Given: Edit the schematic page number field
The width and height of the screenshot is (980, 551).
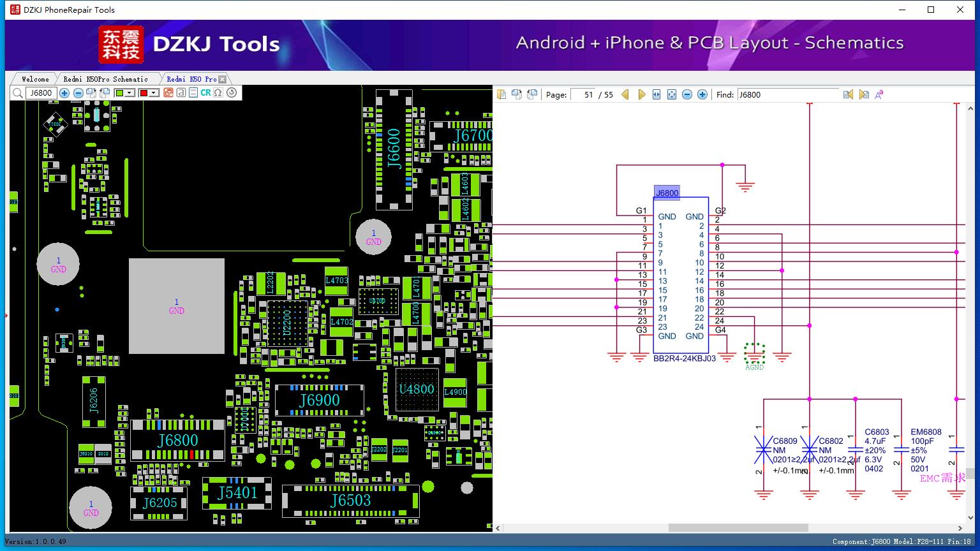Looking at the screenshot, I should 583,94.
